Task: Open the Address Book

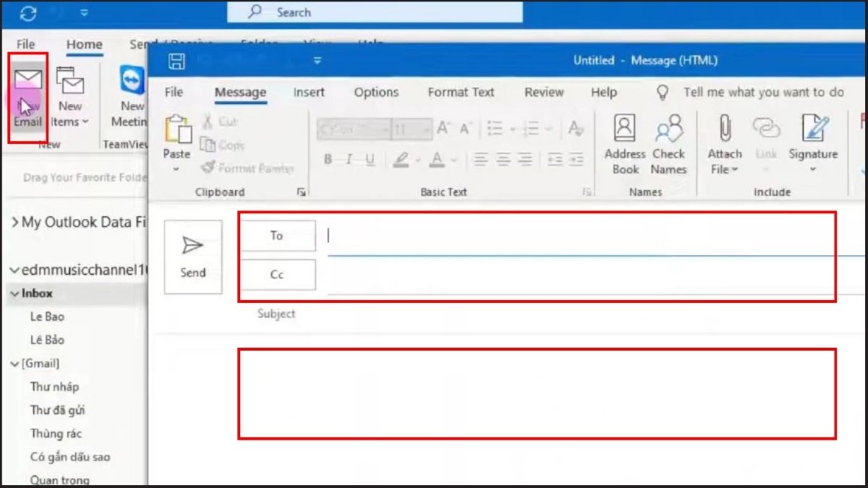Action: [625, 145]
